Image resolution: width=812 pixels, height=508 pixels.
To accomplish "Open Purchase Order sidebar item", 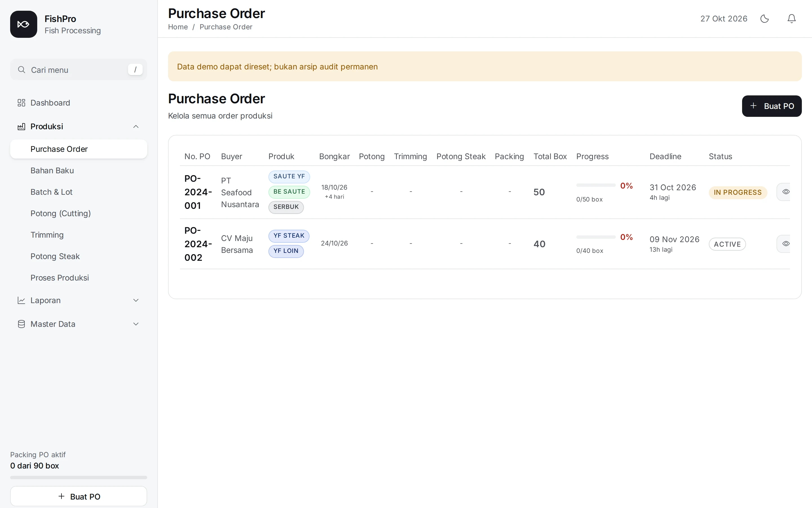I will (x=78, y=149).
